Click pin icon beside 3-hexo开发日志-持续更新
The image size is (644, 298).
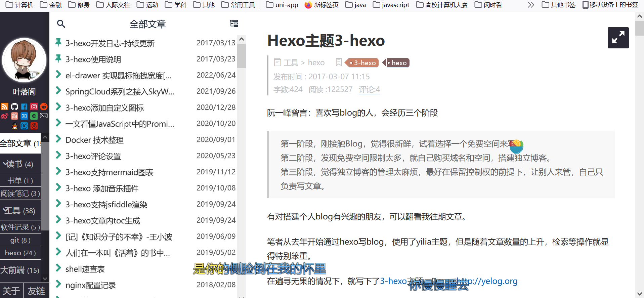point(58,42)
